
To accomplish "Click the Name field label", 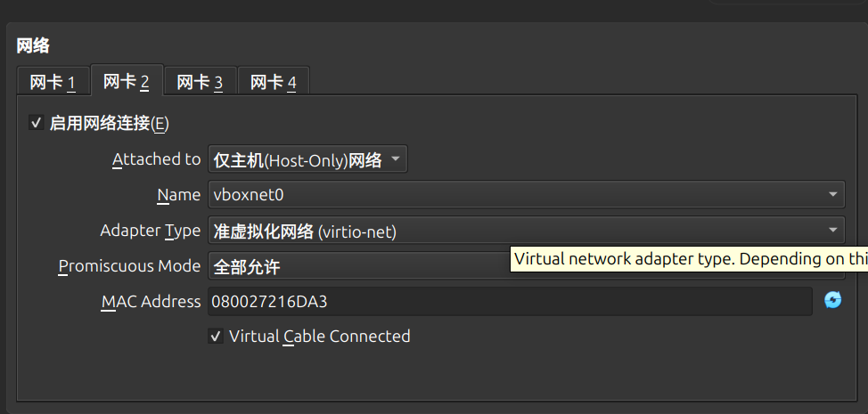I will [178, 195].
